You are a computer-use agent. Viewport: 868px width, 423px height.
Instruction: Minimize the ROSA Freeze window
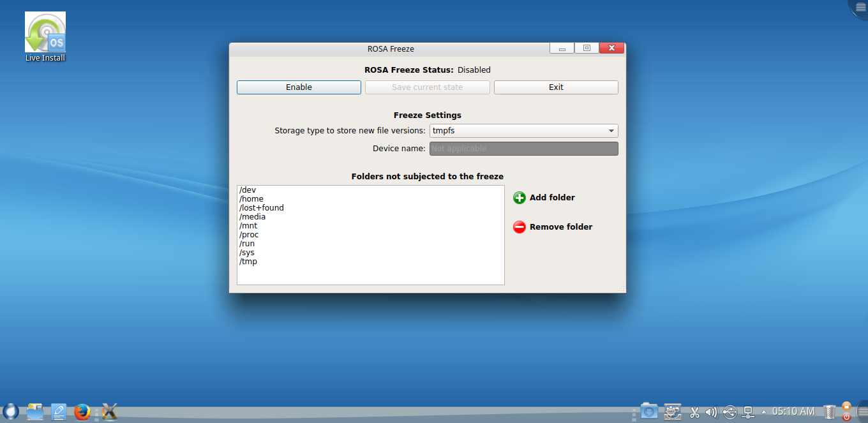tap(562, 48)
